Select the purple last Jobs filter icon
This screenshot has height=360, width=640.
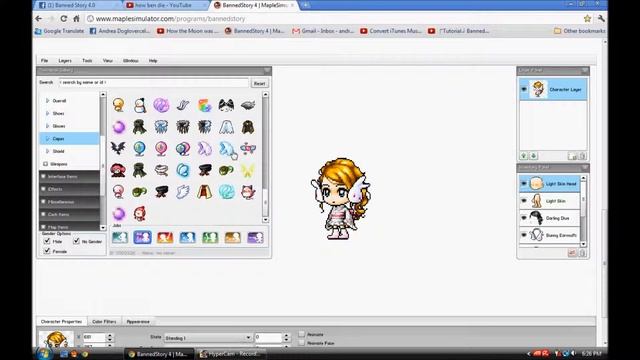(x=255, y=238)
